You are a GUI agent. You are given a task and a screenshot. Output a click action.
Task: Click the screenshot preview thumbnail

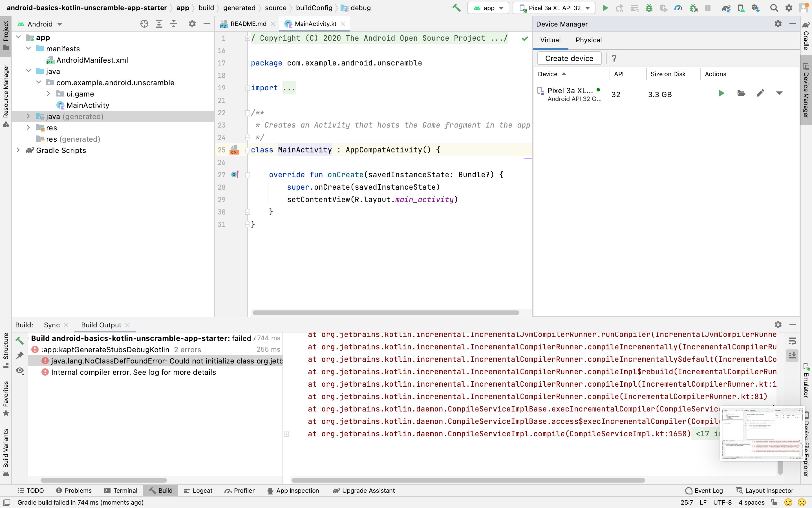point(762,433)
